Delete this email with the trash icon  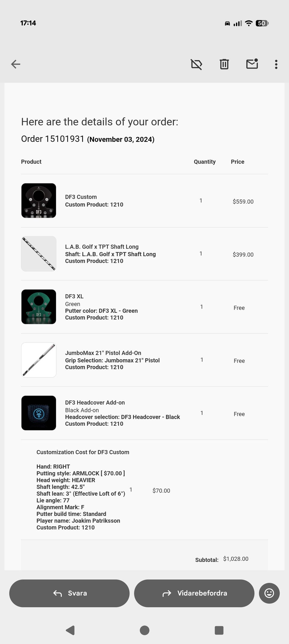(x=224, y=64)
